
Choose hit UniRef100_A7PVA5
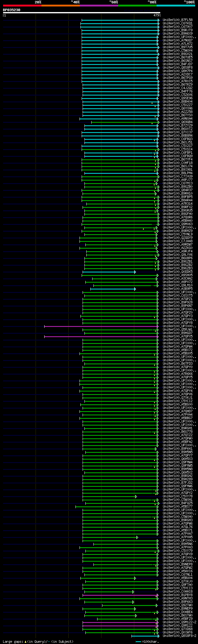point(178,537)
